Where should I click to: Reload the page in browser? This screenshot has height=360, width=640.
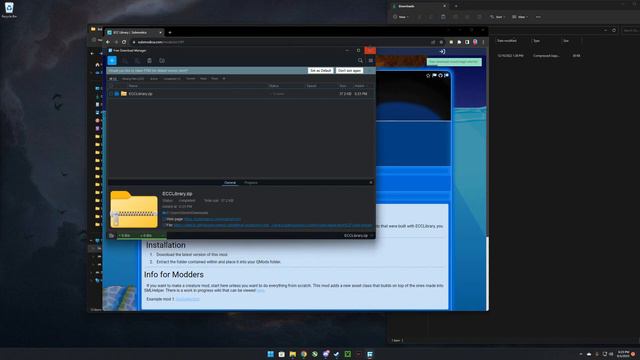pos(124,42)
